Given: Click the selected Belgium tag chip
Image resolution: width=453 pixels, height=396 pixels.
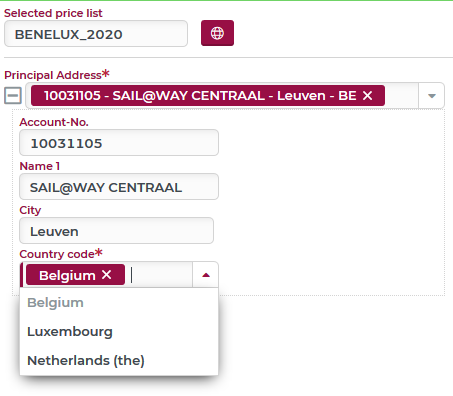Looking at the screenshot, I should pyautogui.click(x=67, y=275).
